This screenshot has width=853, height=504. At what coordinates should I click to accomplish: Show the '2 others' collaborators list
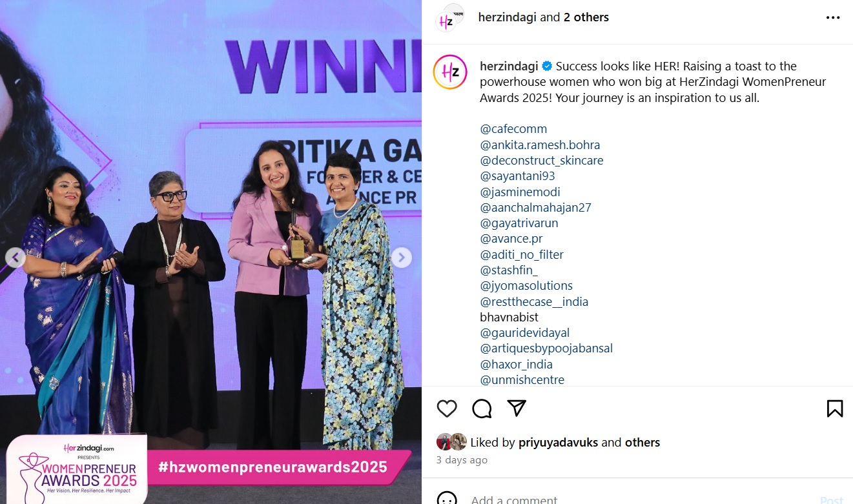pyautogui.click(x=586, y=17)
